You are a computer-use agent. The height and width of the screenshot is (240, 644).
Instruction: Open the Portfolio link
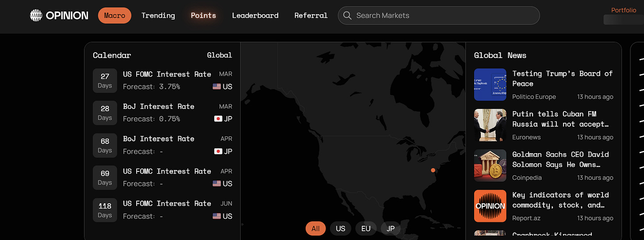coord(624,10)
